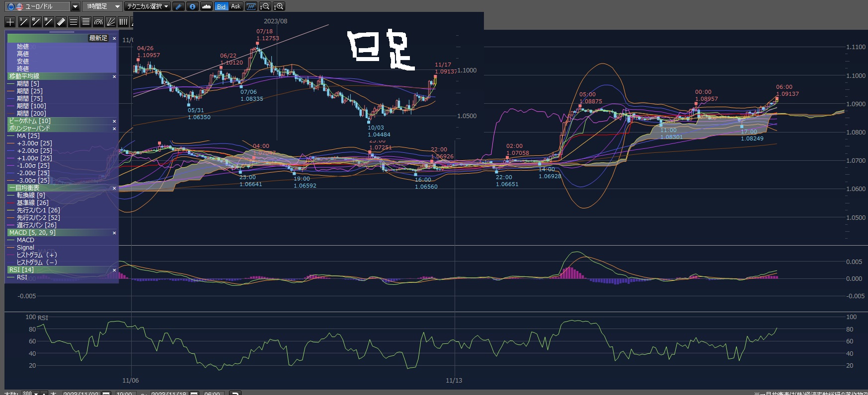Click the 最新足 button in legend
The image size is (868, 395).
pos(98,38)
